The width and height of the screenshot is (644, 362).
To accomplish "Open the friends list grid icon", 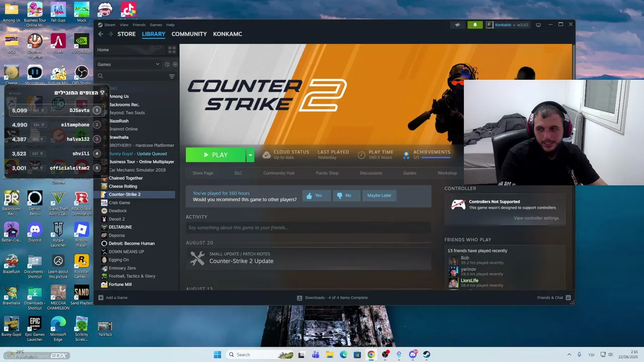I will (x=568, y=298).
